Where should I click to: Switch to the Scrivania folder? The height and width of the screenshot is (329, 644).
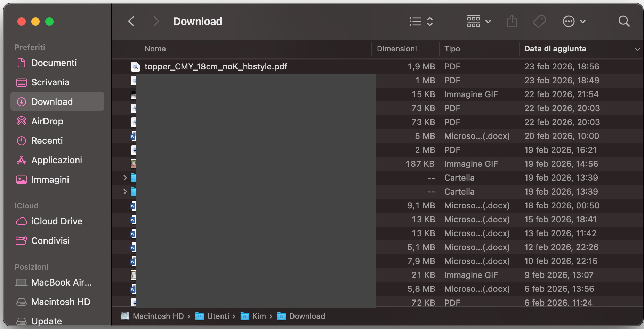[51, 82]
